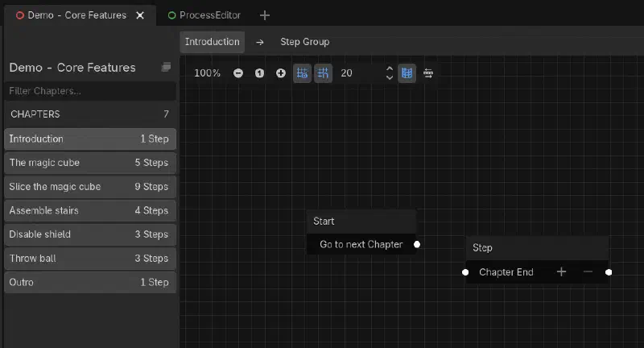644x348 pixels.
Task: Select Step Group breadcrumb
Action: 305,42
